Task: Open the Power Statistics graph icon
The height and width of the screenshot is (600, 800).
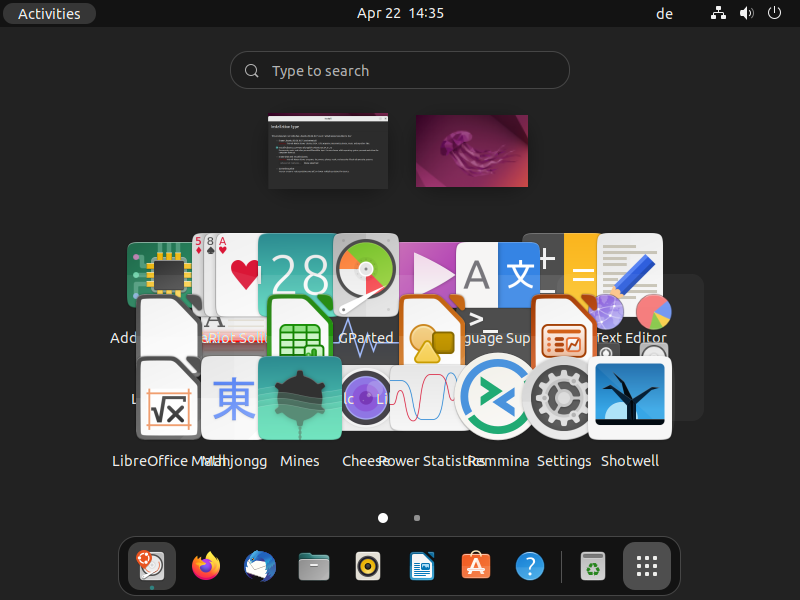Action: [424, 398]
